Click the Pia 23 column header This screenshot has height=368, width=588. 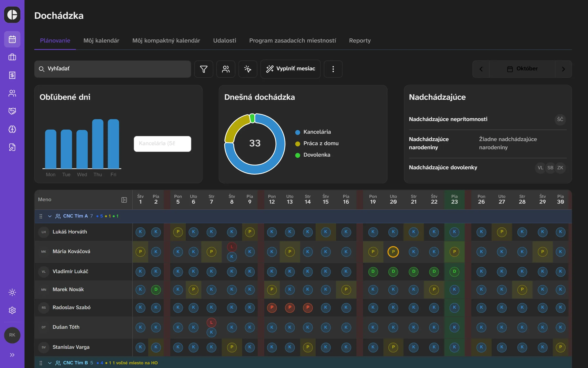454,199
